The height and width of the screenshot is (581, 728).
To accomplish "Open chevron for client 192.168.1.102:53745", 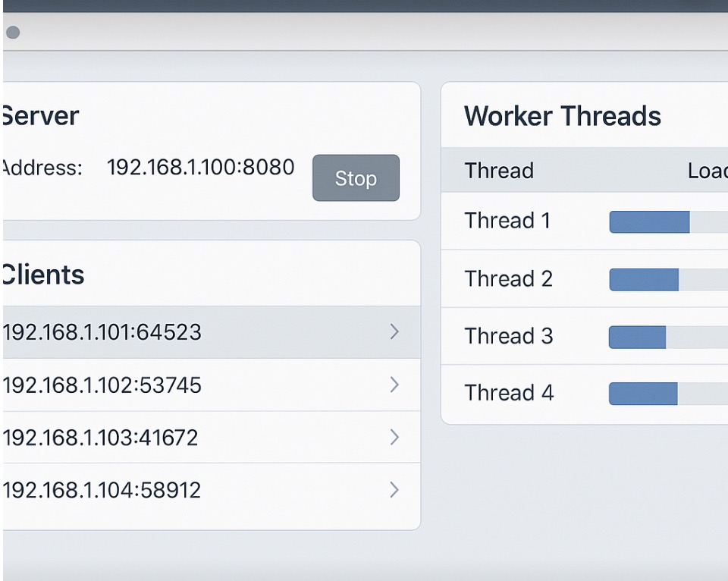I will (394, 385).
